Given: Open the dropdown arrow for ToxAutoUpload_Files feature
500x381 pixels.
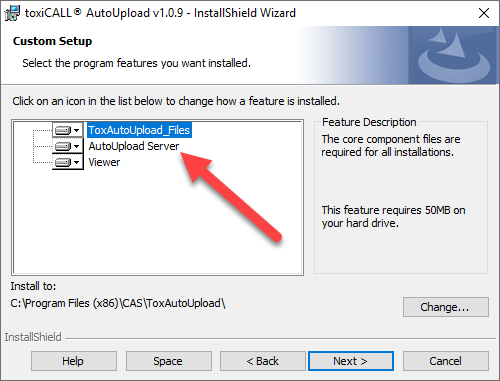Looking at the screenshot, I should 77,130.
